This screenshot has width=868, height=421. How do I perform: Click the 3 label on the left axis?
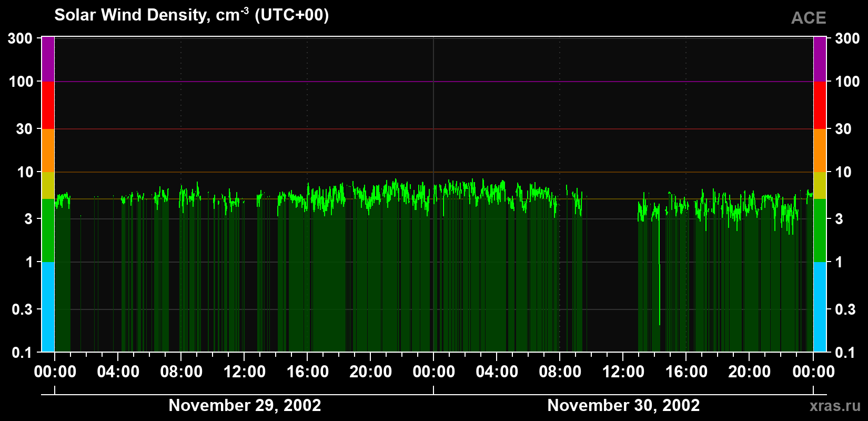[28, 219]
